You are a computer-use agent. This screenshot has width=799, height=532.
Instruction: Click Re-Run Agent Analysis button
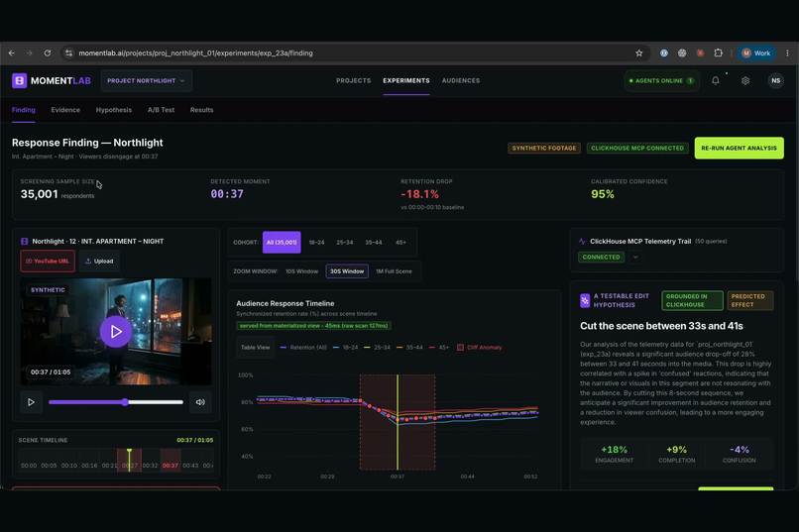coord(739,149)
